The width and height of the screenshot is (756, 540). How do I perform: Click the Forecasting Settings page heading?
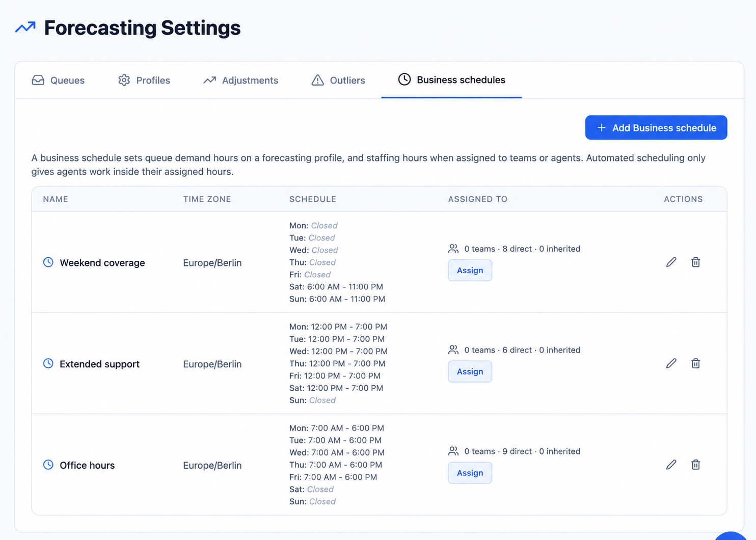tap(142, 28)
